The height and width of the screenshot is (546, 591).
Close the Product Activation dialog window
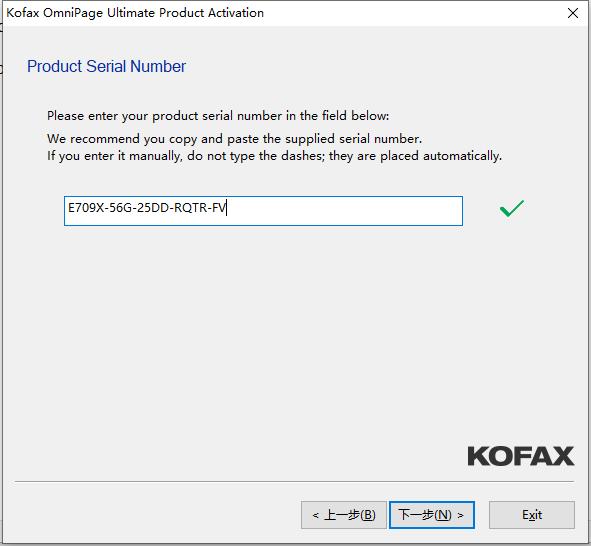pyautogui.click(x=573, y=13)
